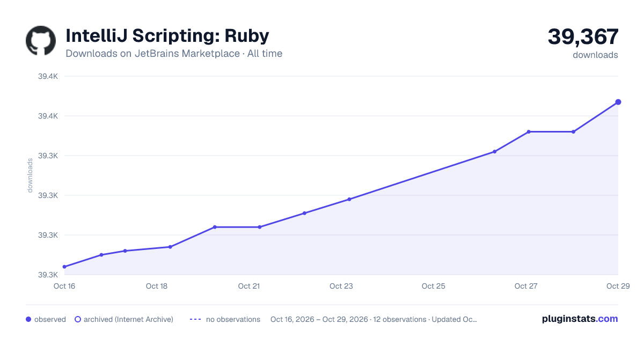Click the top 39.4K y-axis label
The width and height of the screenshot is (644, 338).
click(48, 76)
